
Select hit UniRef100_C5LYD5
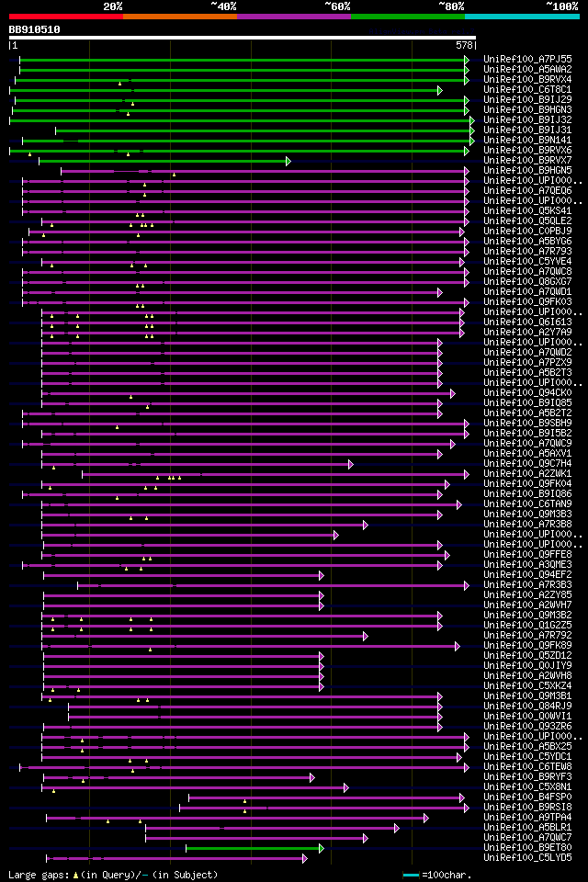[527, 859]
